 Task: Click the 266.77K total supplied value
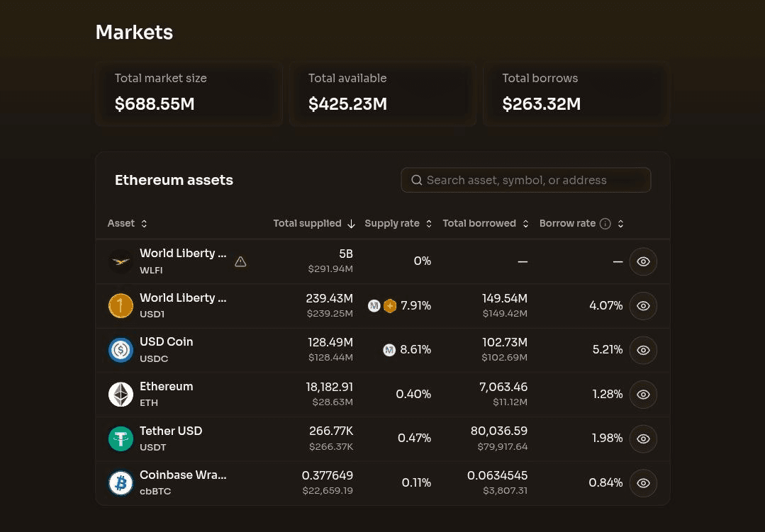pyautogui.click(x=331, y=431)
